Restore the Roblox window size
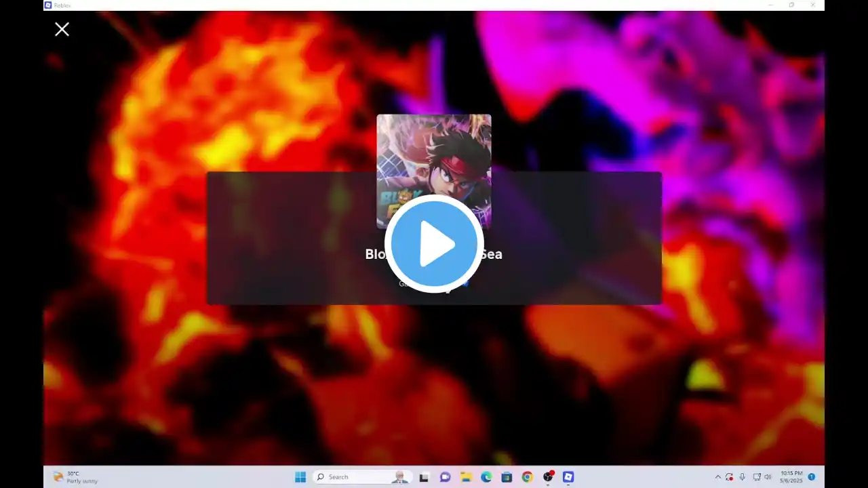Screen dimensions: 868x488 point(791,5)
